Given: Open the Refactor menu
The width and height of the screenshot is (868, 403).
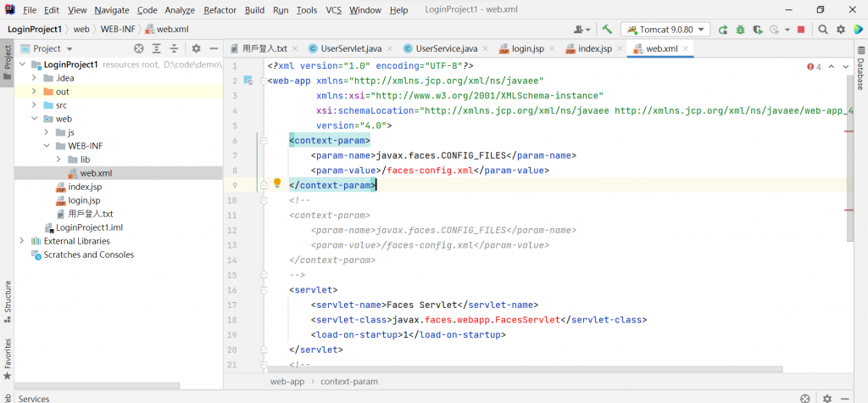Looking at the screenshot, I should [220, 10].
